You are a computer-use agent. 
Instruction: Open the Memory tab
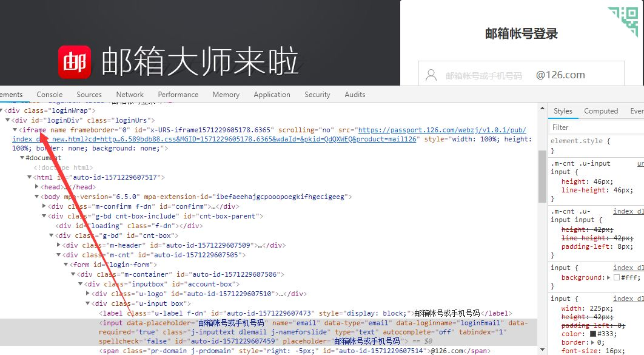click(x=226, y=95)
